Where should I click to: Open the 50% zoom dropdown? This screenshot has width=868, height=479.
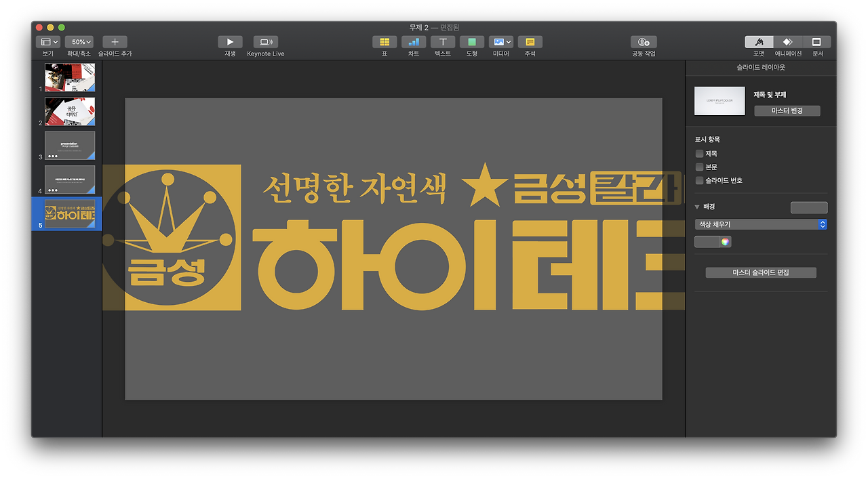pos(80,42)
